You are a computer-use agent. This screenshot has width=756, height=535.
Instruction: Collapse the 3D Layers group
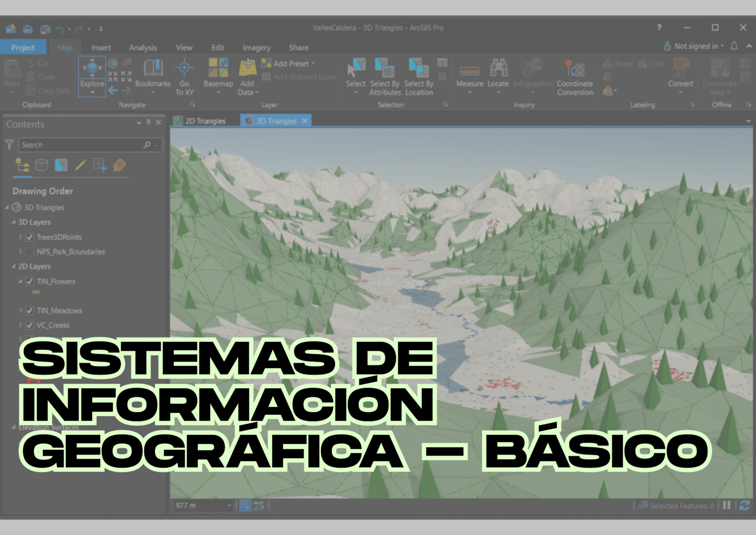click(x=14, y=222)
